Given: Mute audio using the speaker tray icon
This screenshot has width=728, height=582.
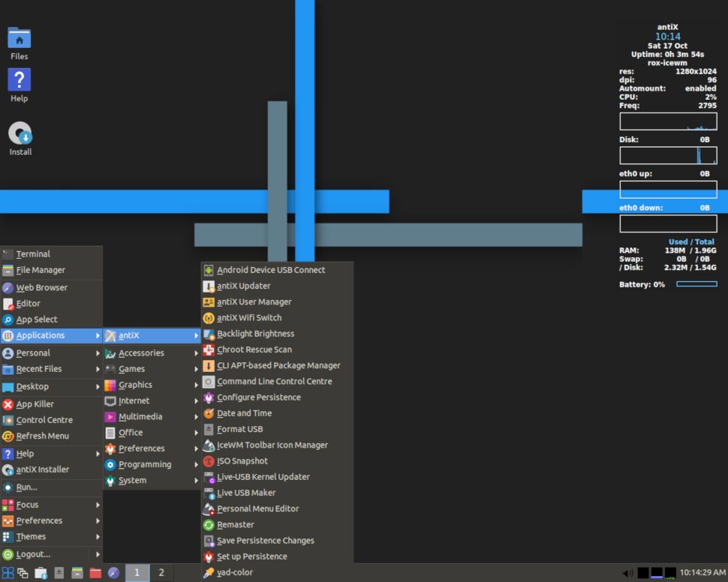Looking at the screenshot, I should 629,571.
